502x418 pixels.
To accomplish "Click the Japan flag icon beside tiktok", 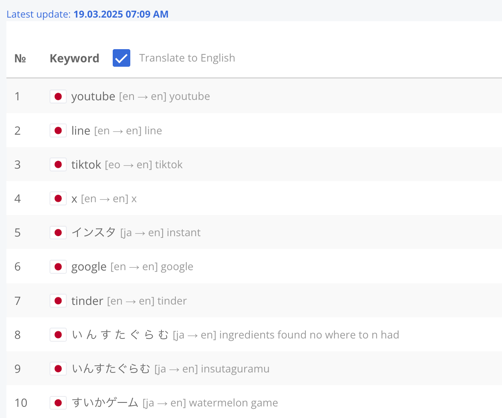I will (x=58, y=165).
